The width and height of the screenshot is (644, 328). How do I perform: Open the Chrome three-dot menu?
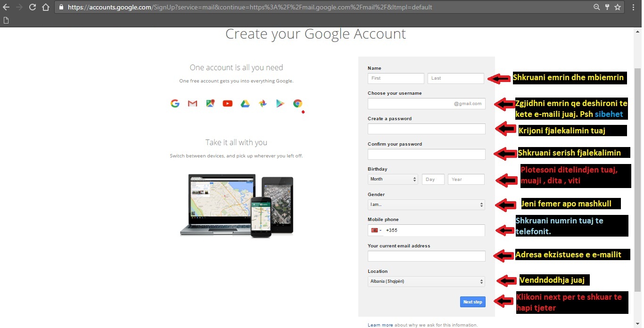coord(633,7)
